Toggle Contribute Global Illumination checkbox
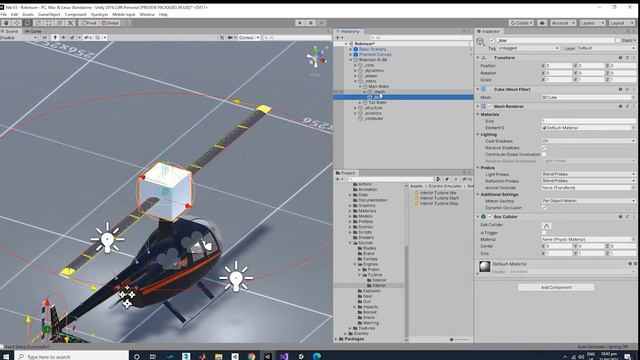The image size is (640, 360). (x=544, y=154)
